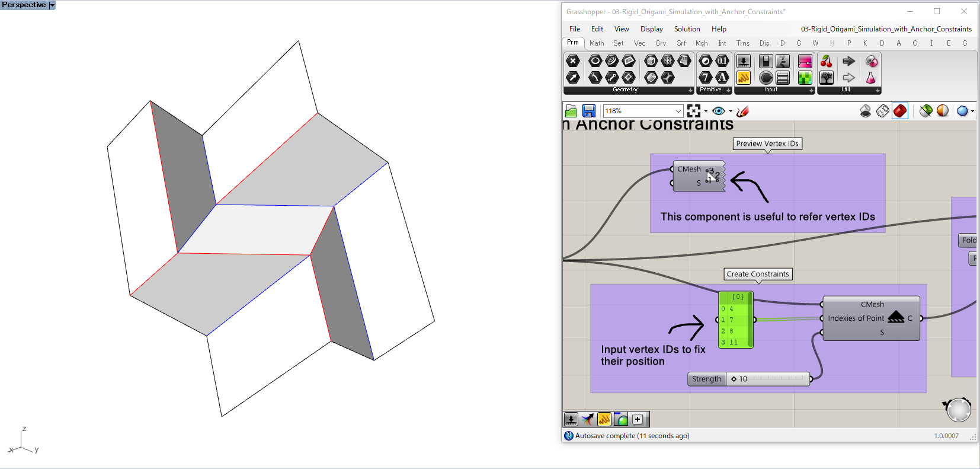
Task: Add an Integer parameter with the 7 icon
Action: 706,77
